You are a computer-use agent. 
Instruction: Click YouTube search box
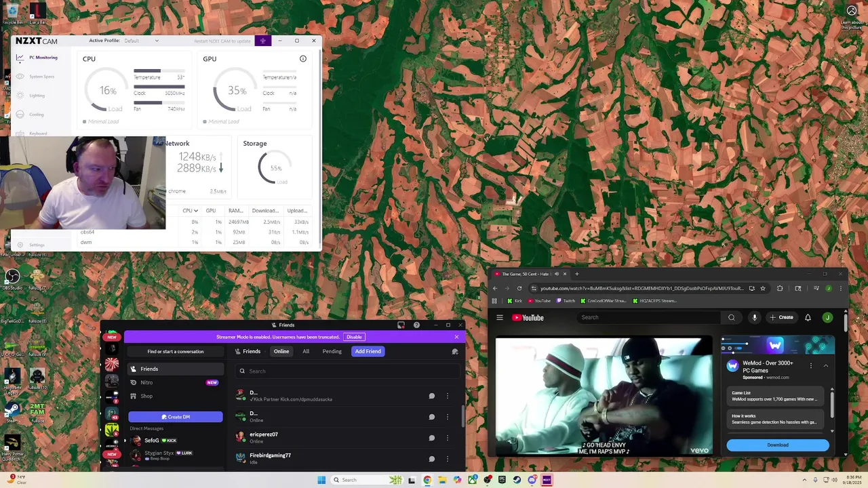tap(648, 317)
